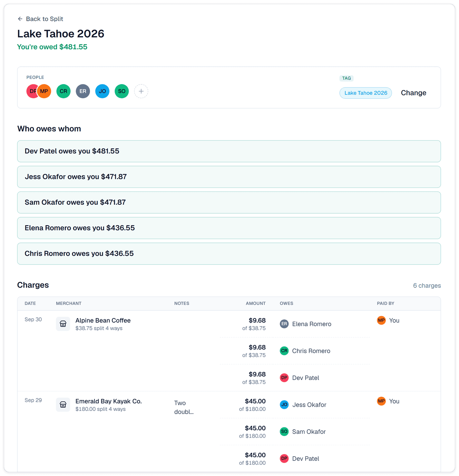Click the DP avatar in the $45.00 Dev Patel row
The height and width of the screenshot is (476, 459).
(x=284, y=458)
